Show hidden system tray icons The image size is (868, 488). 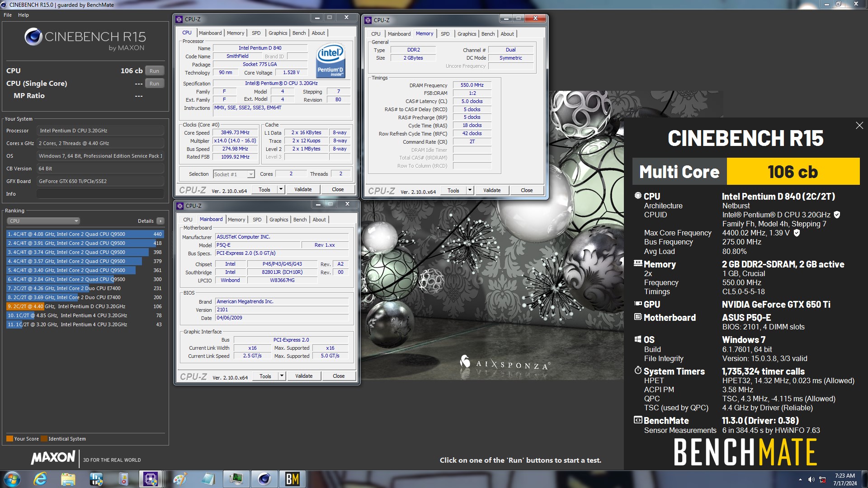(800, 479)
